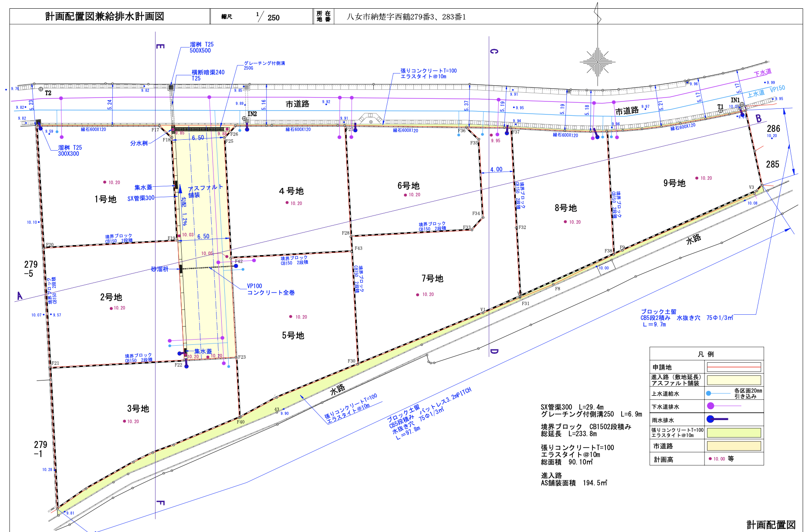Click the 1号地 lot label
Image resolution: width=812 pixels, height=532 pixels.
pyautogui.click(x=105, y=199)
